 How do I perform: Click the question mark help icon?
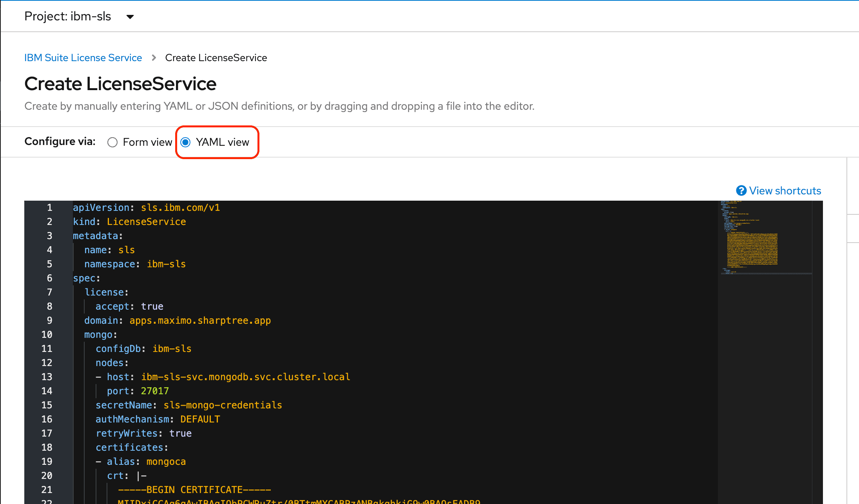(x=741, y=191)
